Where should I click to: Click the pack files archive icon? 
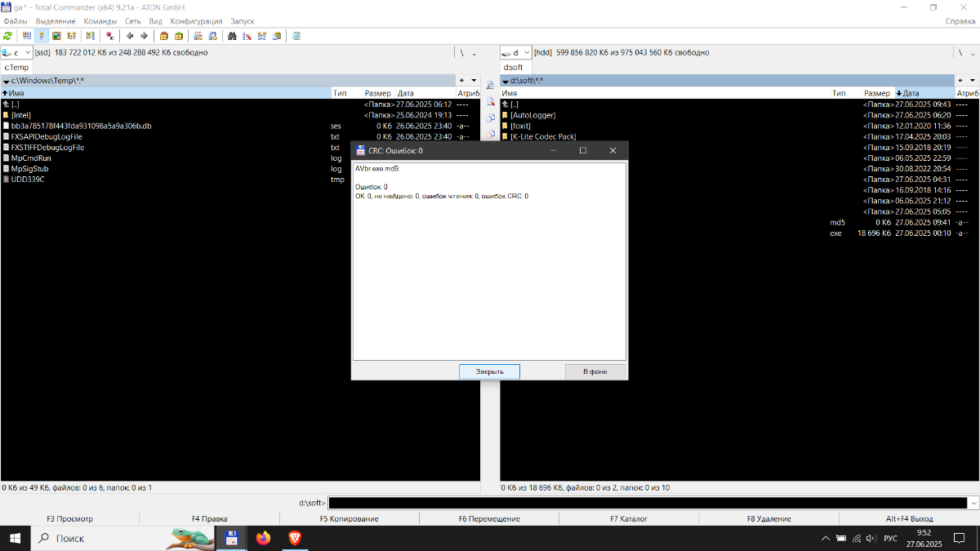pyautogui.click(x=163, y=36)
